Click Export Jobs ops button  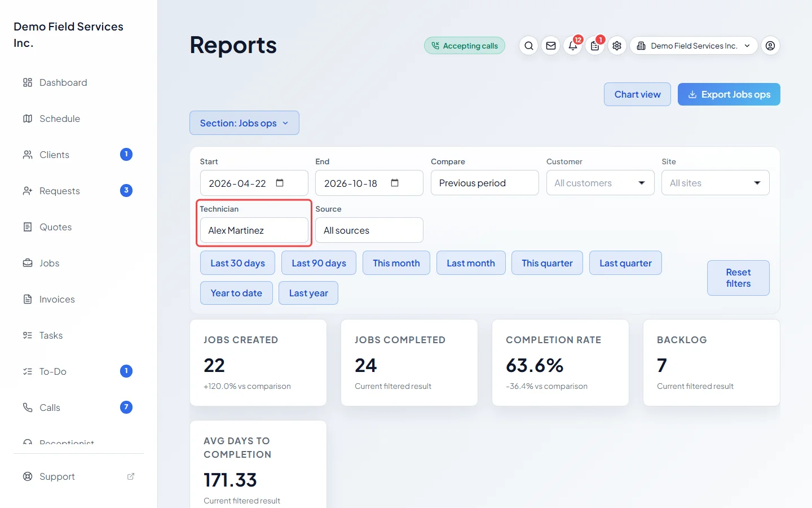pos(729,94)
